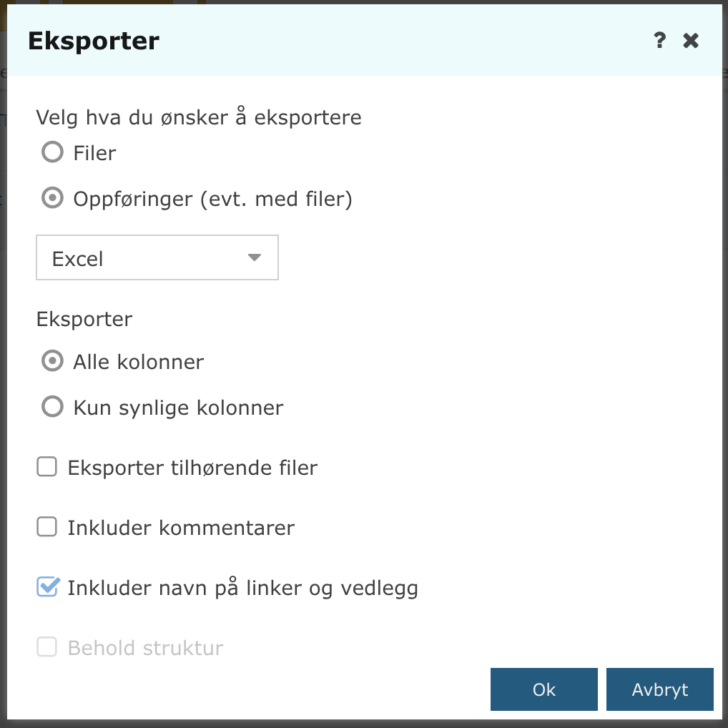
Task: Choose the Oppføringer (evt. med filer) radio circle
Action: point(52,198)
